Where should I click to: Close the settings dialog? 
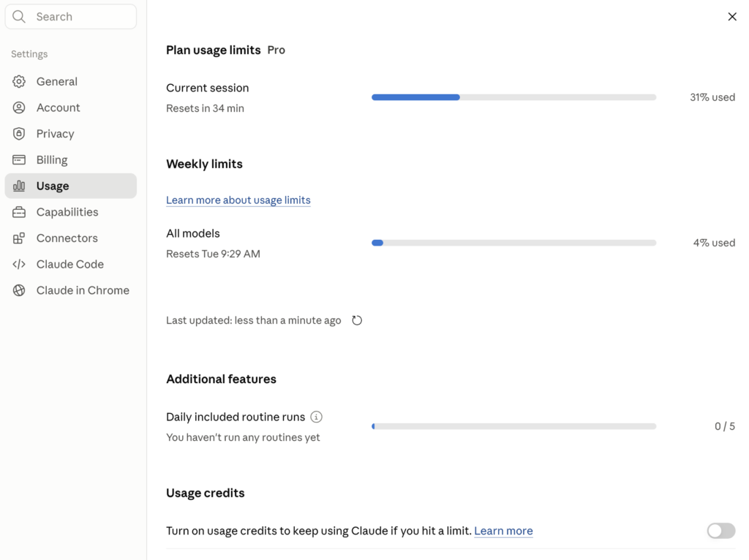coord(731,17)
